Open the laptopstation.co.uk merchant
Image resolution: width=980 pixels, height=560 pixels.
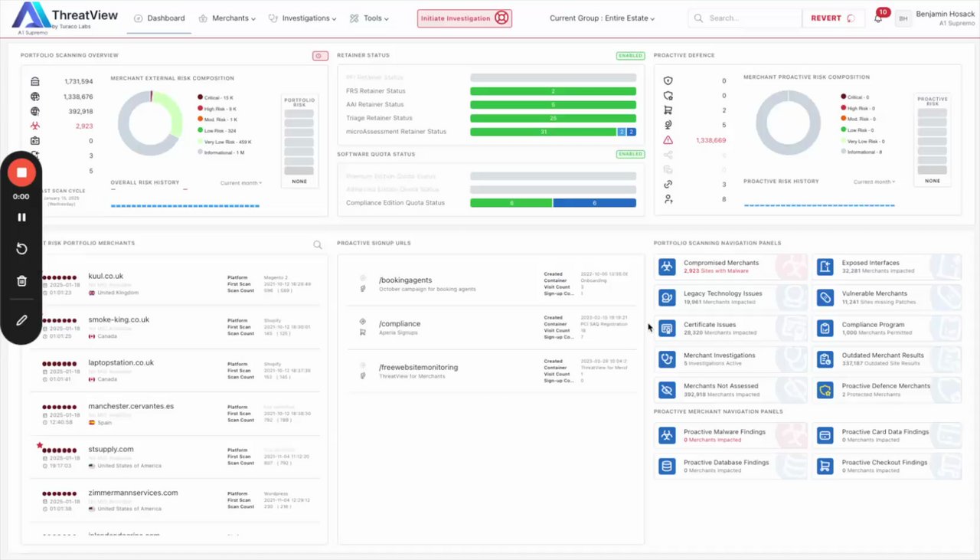point(121,362)
